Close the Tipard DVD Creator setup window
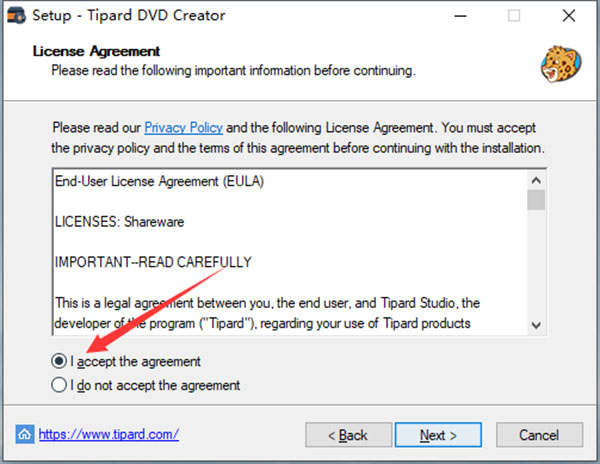 (x=569, y=16)
